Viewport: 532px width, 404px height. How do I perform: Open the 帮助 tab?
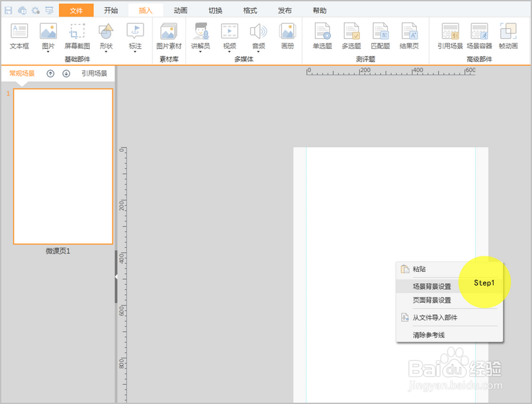320,11
